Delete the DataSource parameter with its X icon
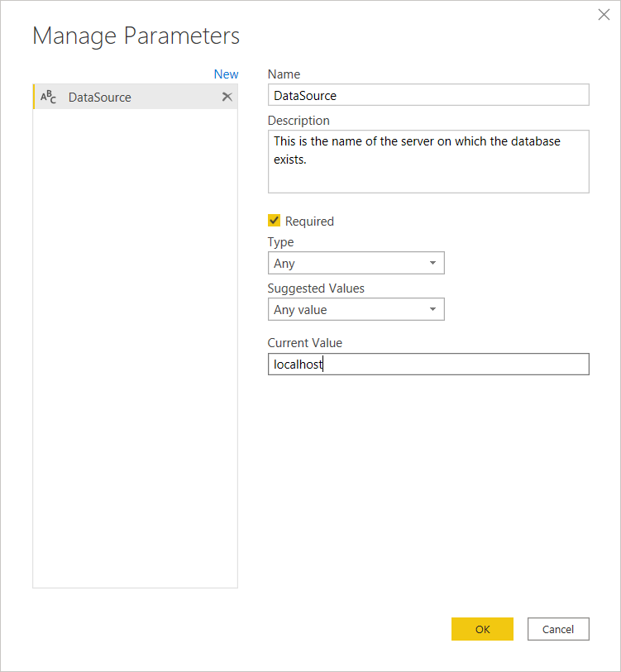 [x=227, y=97]
